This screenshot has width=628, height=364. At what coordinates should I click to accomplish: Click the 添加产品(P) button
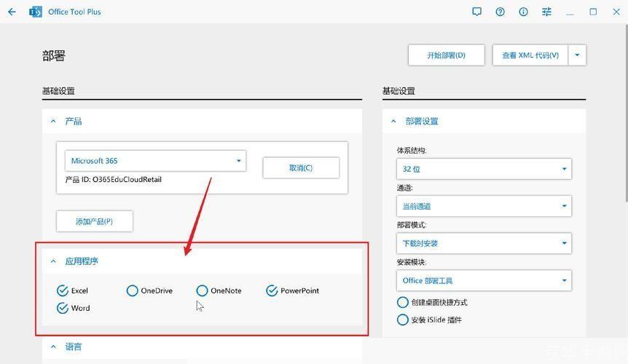(95, 221)
